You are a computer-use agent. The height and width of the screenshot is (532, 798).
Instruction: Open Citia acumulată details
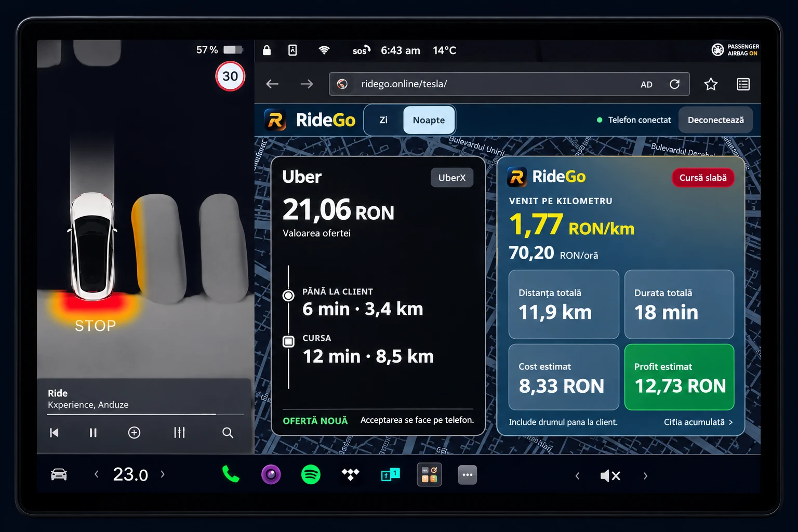[698, 422]
